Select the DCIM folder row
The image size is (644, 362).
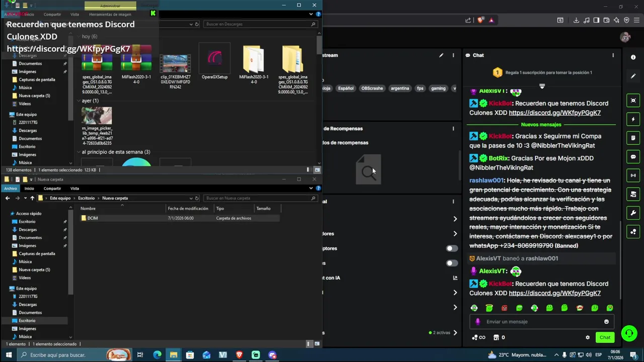(180, 218)
